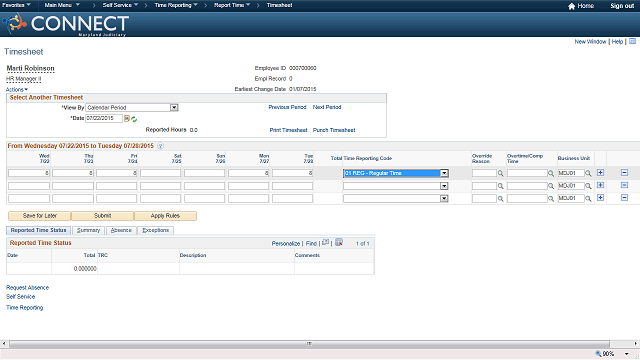
Task: Click the Date input field
Action: point(104,118)
